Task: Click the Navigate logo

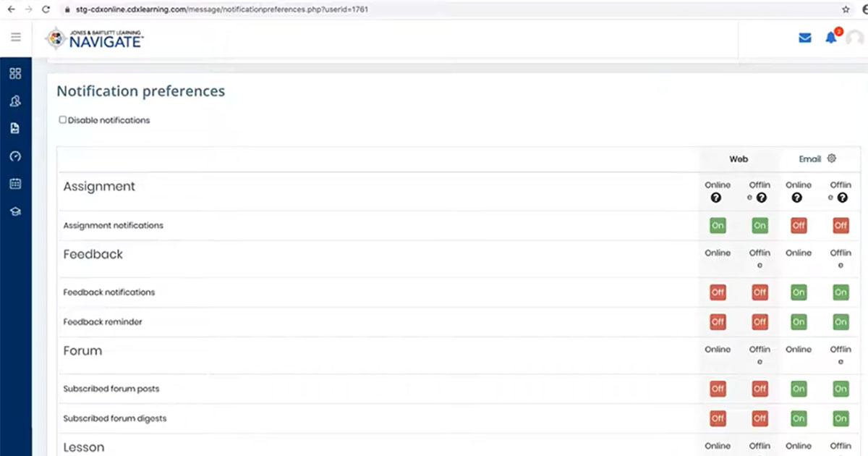Action: 94,39
